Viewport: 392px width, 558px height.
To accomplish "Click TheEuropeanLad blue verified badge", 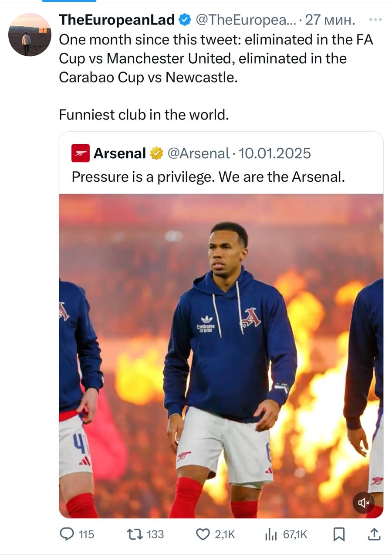I will click(x=184, y=20).
